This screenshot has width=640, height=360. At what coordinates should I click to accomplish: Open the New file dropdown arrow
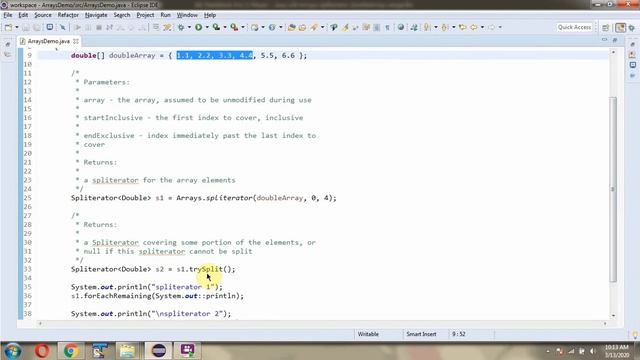pos(17,27)
